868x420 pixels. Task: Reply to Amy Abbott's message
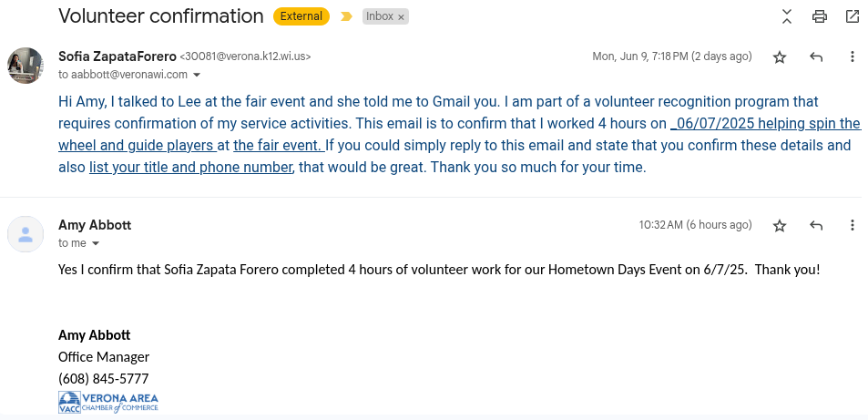(x=816, y=225)
